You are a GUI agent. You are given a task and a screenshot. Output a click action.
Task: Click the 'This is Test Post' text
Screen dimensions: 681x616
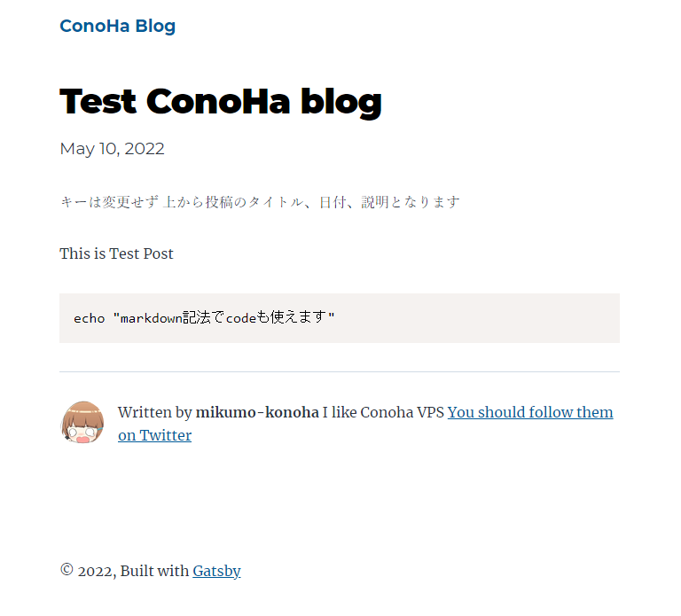(116, 253)
